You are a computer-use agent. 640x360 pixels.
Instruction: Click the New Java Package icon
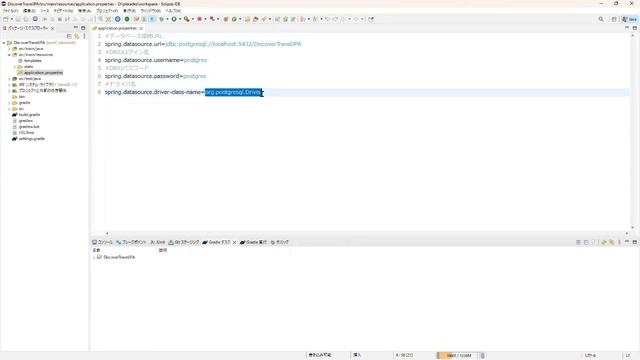click(225, 19)
